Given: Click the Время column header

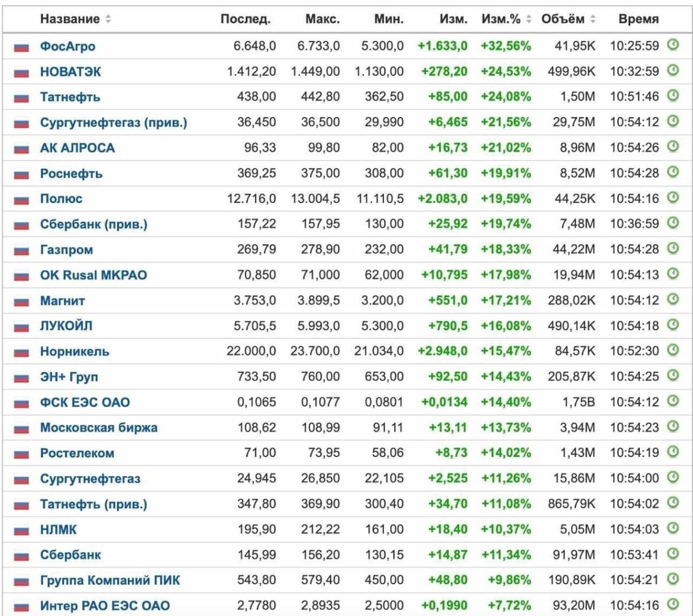Looking at the screenshot, I should [x=638, y=19].
